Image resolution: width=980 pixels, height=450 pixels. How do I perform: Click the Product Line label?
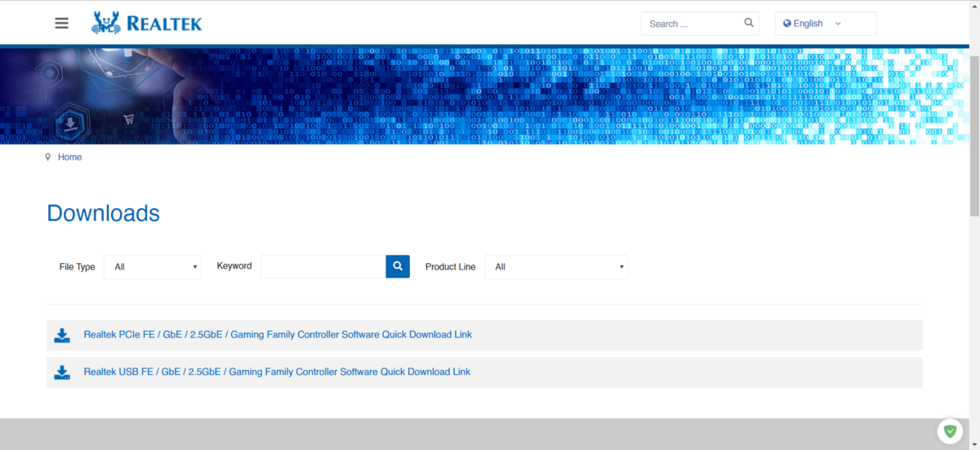click(450, 267)
